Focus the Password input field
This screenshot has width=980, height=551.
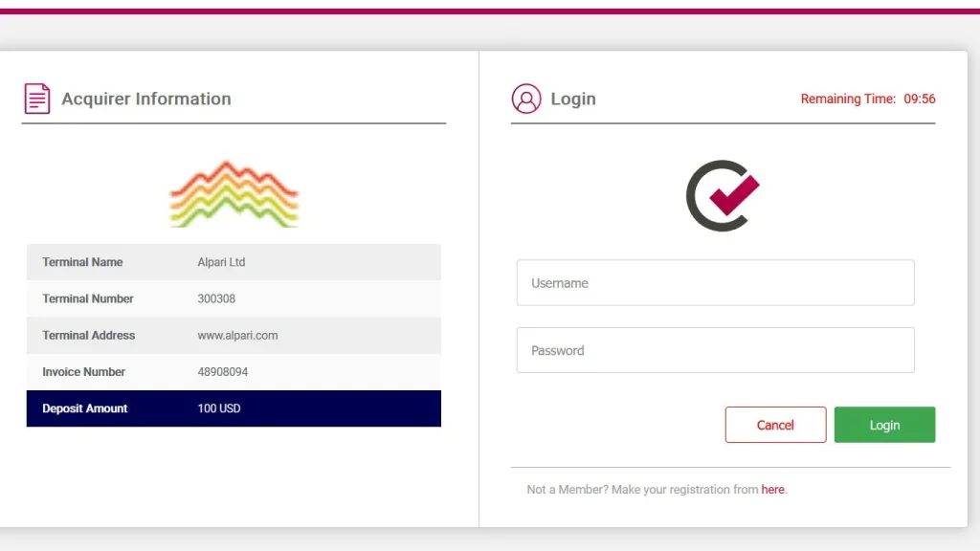coord(715,350)
